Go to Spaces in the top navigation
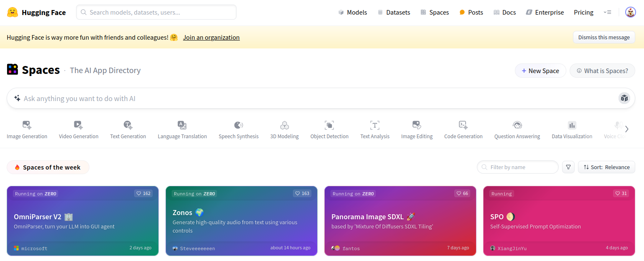This screenshot has height=261, width=644. [x=435, y=13]
